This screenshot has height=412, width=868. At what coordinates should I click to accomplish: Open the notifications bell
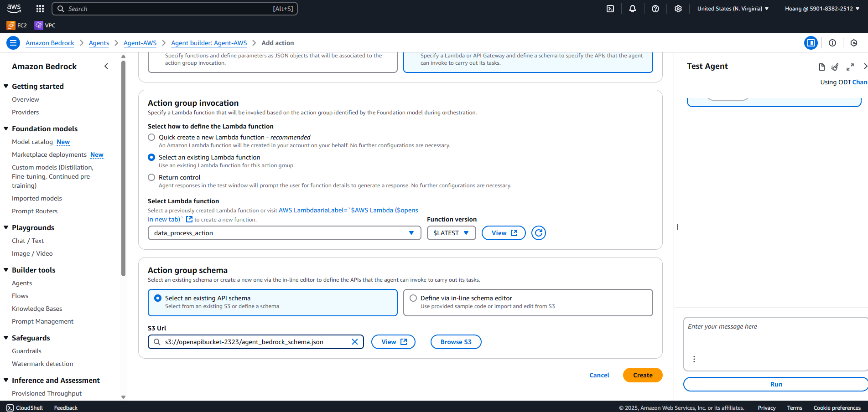click(633, 9)
